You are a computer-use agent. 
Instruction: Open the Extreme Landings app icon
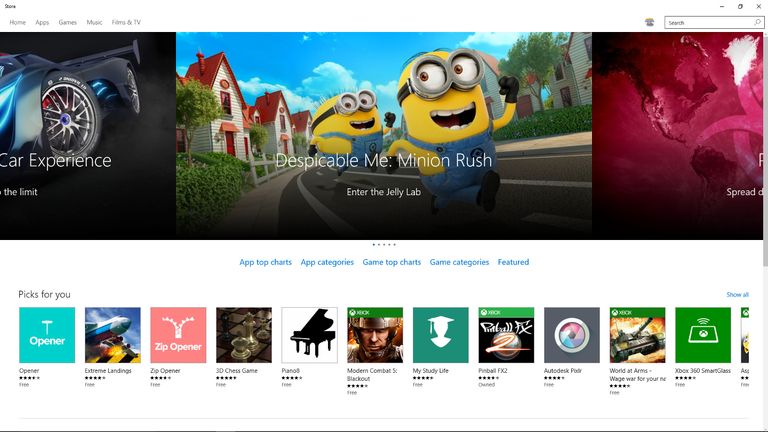[x=113, y=335]
